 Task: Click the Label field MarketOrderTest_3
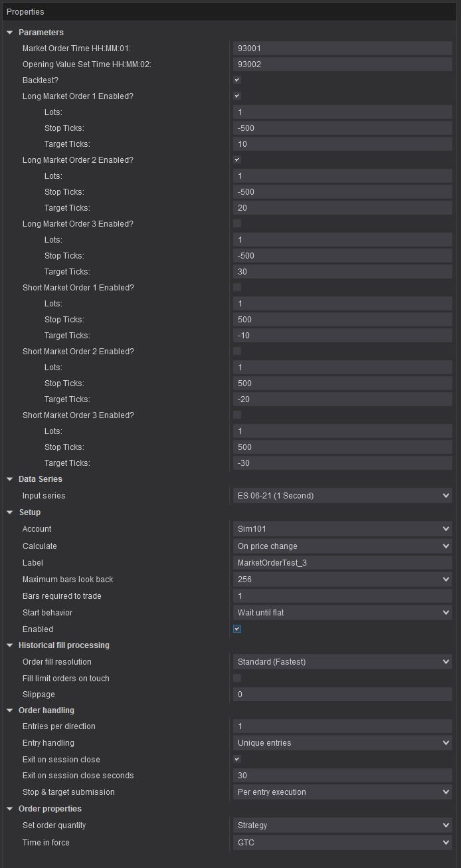click(342, 563)
